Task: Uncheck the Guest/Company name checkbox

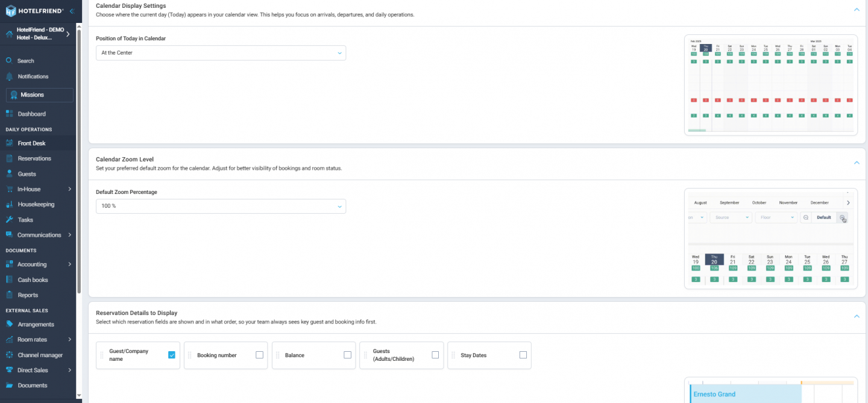Action: pos(172,355)
